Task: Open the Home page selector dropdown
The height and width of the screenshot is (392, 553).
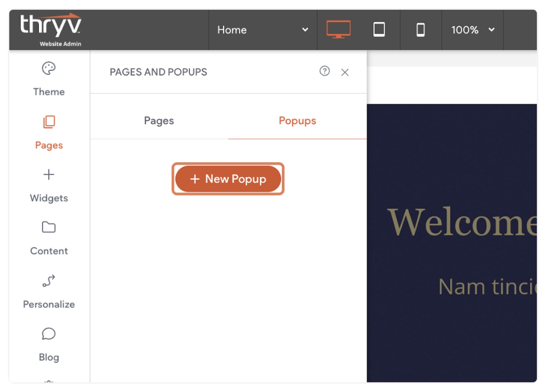Action: click(x=263, y=29)
